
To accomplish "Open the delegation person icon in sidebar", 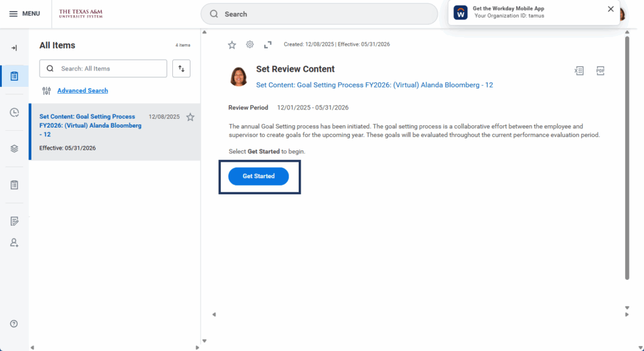I will 14,243.
